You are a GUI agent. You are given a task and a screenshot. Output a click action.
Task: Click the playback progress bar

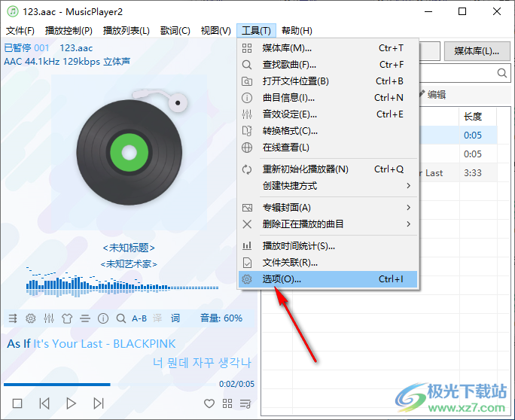110,384
